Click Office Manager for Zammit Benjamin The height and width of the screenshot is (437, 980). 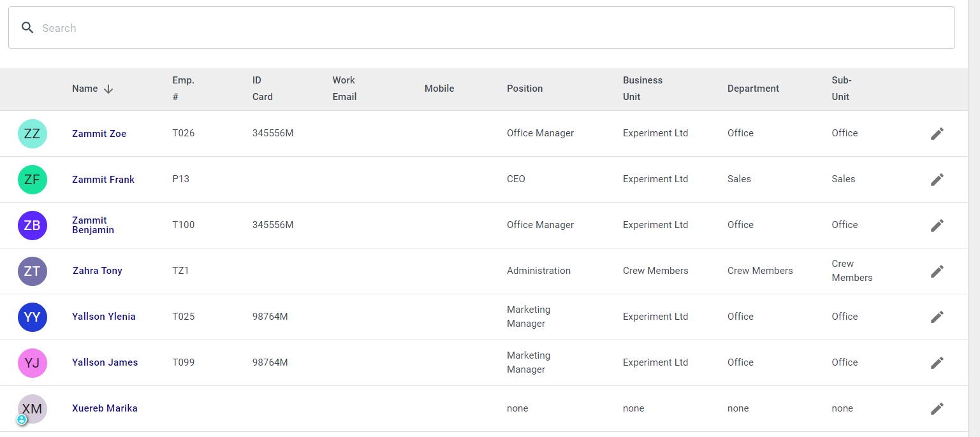pos(540,225)
